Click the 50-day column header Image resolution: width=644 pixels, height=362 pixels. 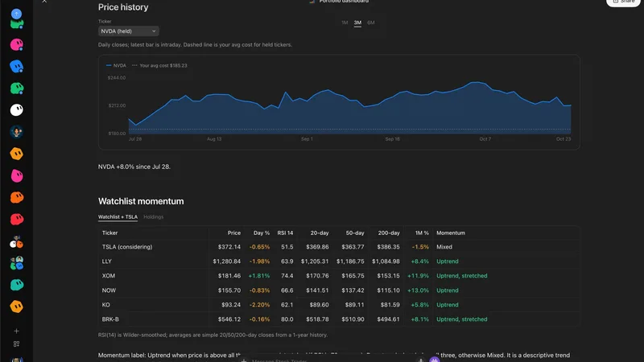355,232
